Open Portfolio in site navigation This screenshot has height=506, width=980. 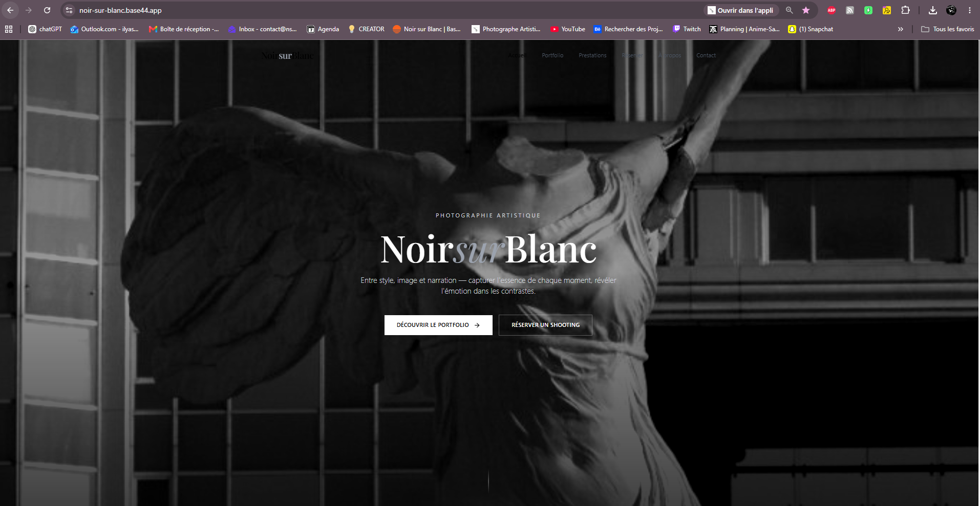[x=552, y=55]
